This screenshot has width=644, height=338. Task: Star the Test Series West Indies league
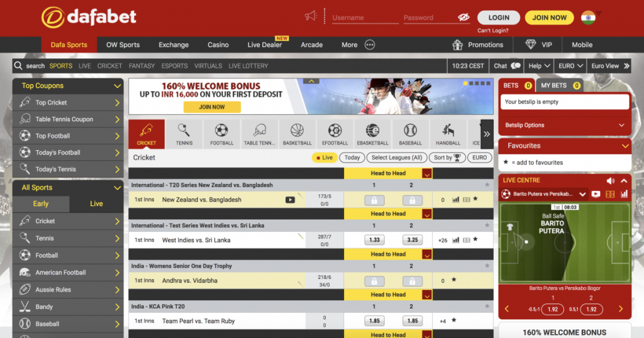(x=487, y=225)
